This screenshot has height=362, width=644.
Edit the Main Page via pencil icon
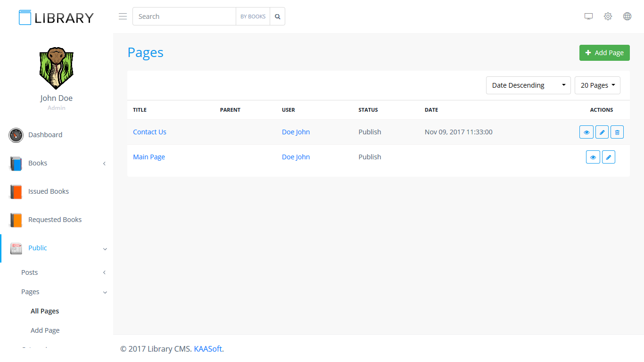point(609,157)
